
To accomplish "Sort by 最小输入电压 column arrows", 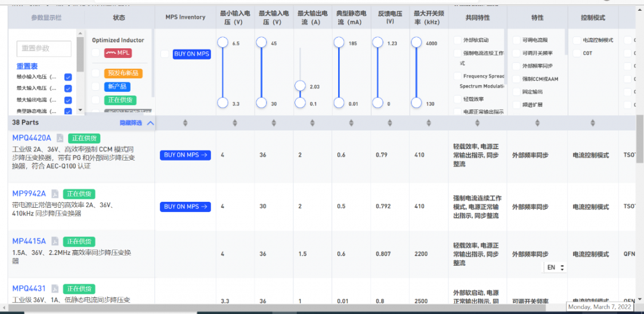I will coord(235,122).
